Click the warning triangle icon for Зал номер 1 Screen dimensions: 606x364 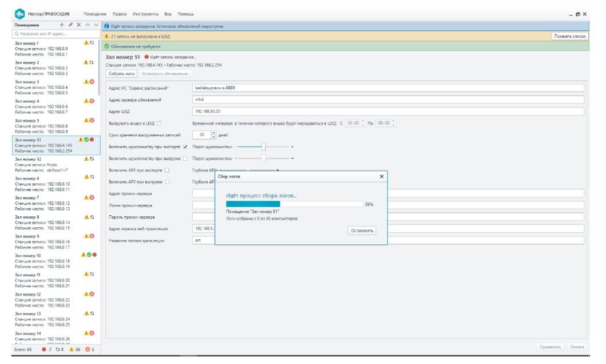[x=86, y=43]
